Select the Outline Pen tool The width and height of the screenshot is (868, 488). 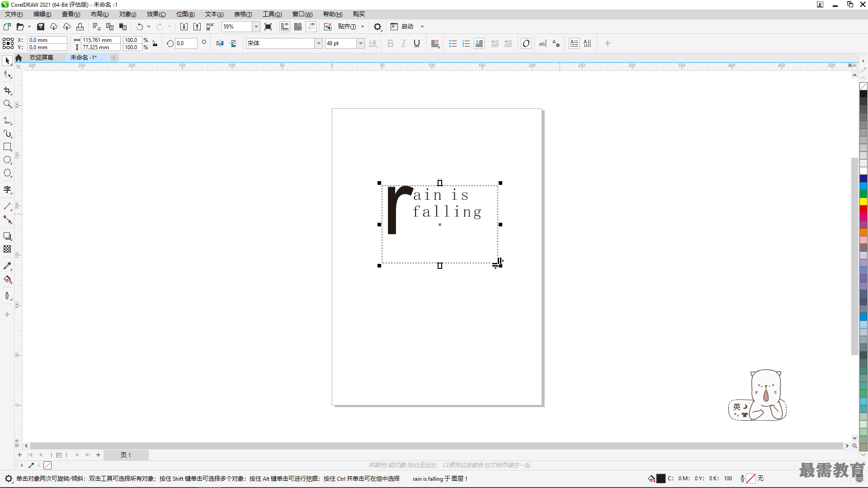pyautogui.click(x=7, y=296)
